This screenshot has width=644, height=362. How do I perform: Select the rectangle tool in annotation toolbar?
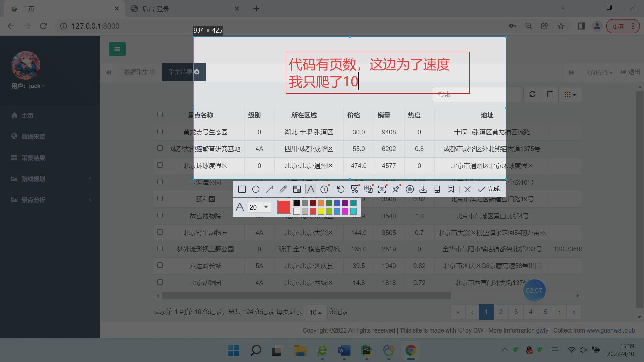click(242, 189)
